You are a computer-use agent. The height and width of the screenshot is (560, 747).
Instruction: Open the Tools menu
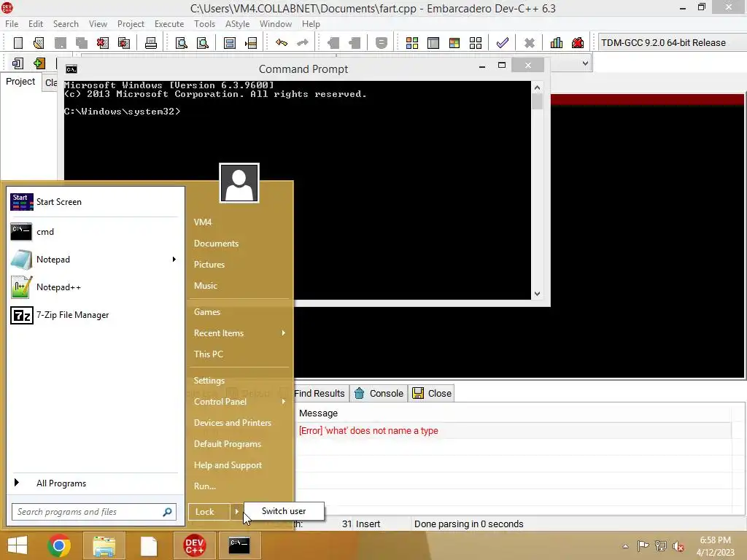[204, 24]
